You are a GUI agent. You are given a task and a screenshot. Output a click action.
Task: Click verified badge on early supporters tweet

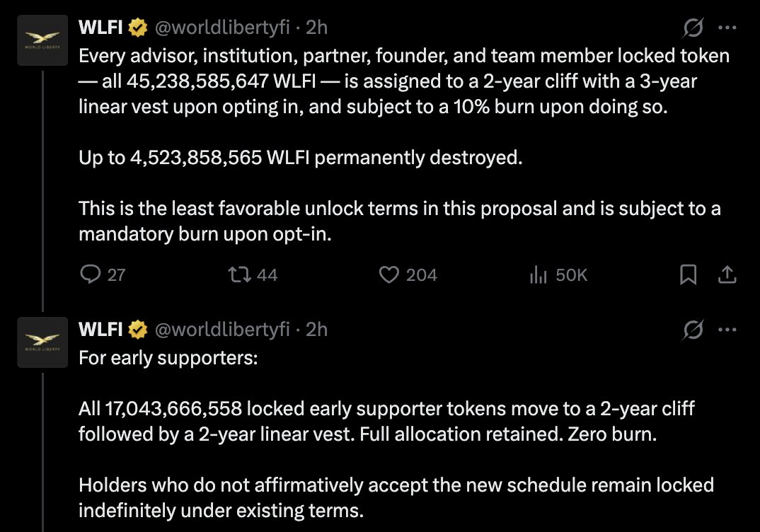click(x=137, y=329)
